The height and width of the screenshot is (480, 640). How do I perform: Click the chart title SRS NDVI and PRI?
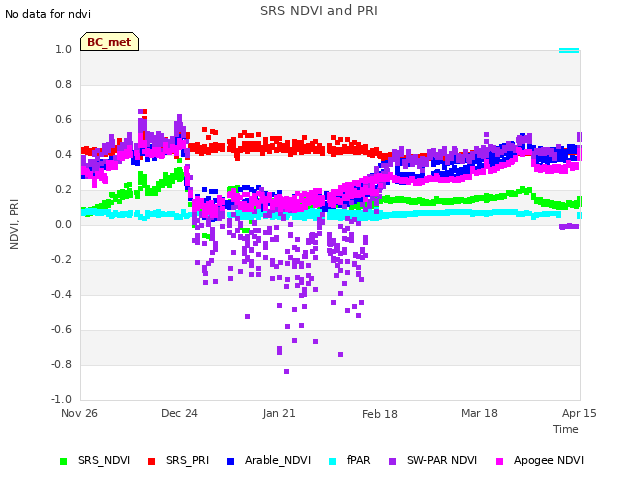pos(319,11)
